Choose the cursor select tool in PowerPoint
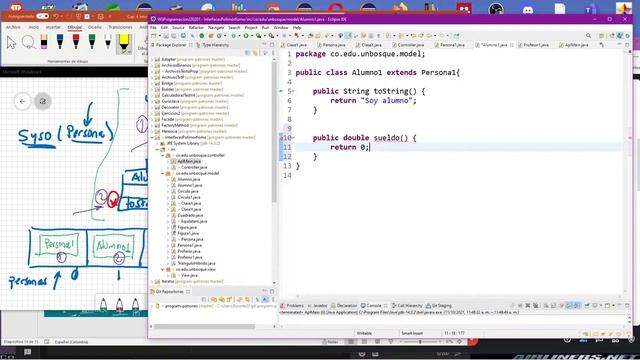 pyautogui.click(x=11, y=42)
